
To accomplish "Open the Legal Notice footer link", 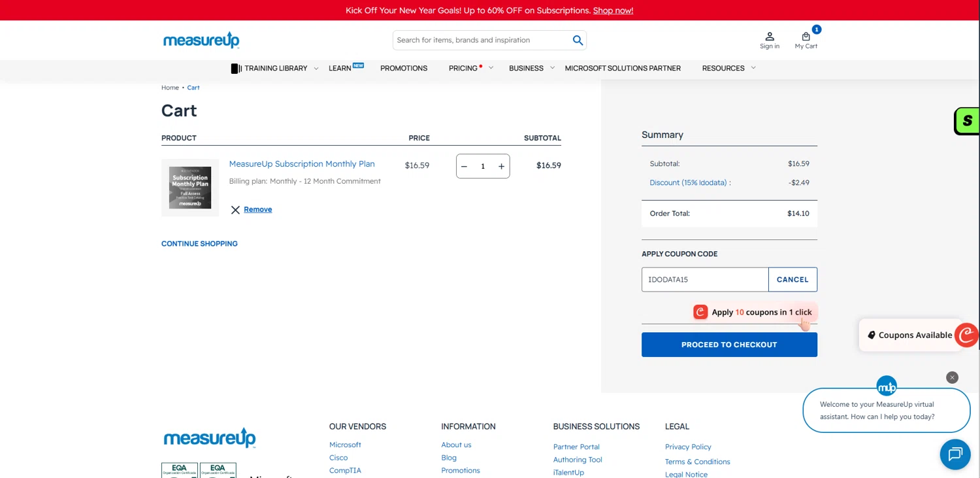I will click(686, 474).
